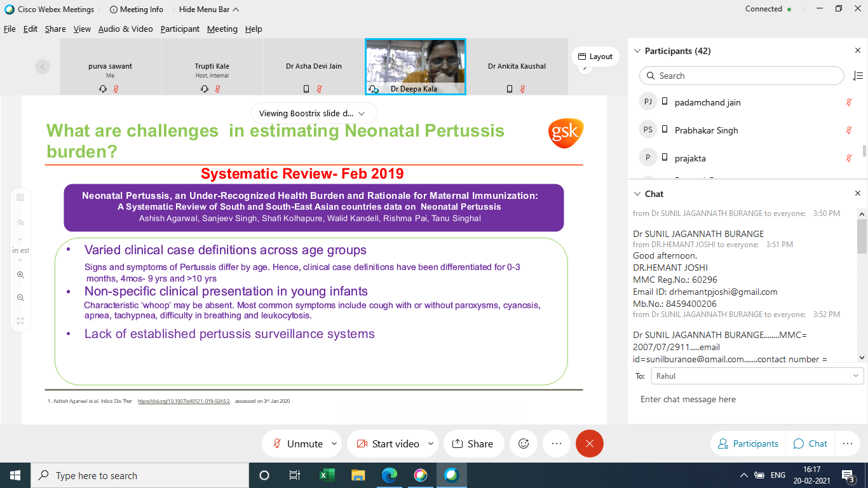Open the Audio & Video menu
The image size is (868, 488).
pos(125,29)
